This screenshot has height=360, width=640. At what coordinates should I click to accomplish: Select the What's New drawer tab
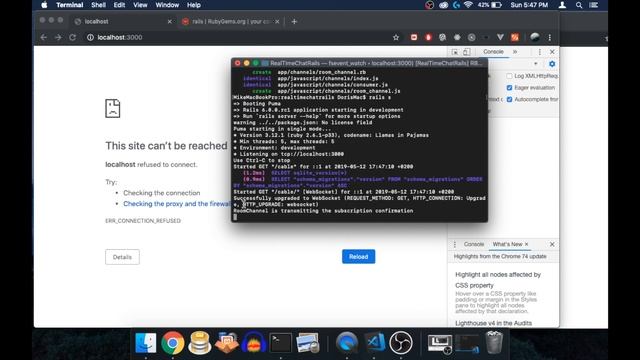point(507,244)
